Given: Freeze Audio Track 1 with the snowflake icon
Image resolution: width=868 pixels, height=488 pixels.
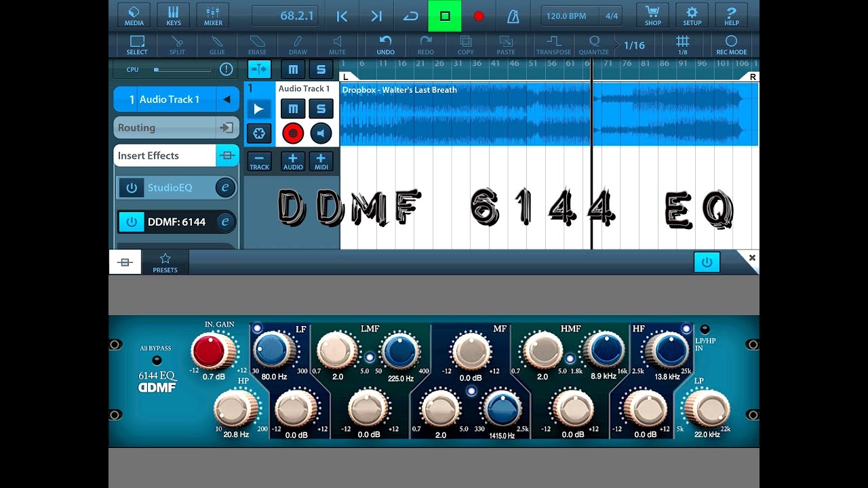Looking at the screenshot, I should click(259, 133).
